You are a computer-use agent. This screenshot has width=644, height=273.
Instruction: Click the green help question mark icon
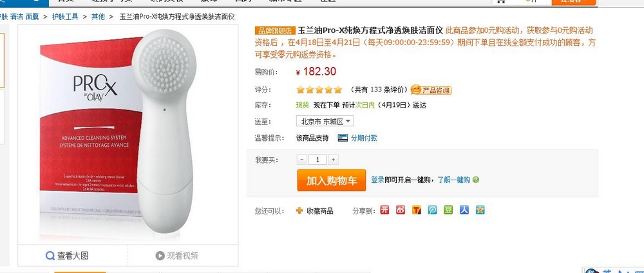pos(476,180)
